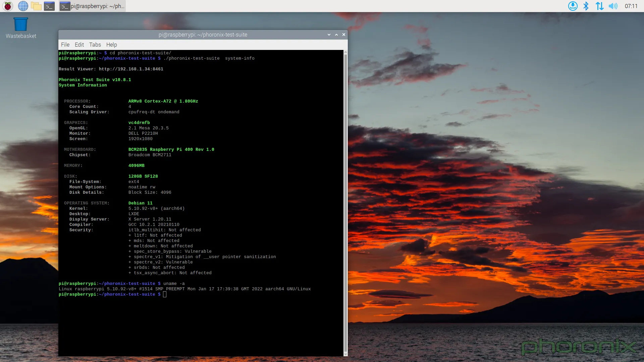Screen dimensions: 644x362
Task: Open the File Manager folder icon
Action: tap(36, 6)
